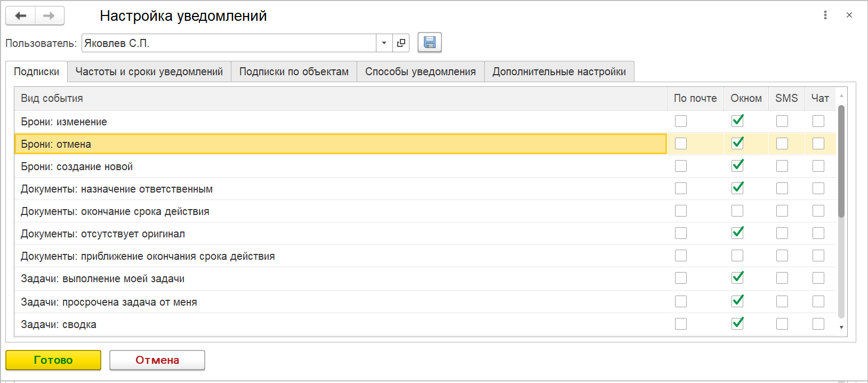
Task: Click the forward arrow navigation icon
Action: [x=49, y=16]
